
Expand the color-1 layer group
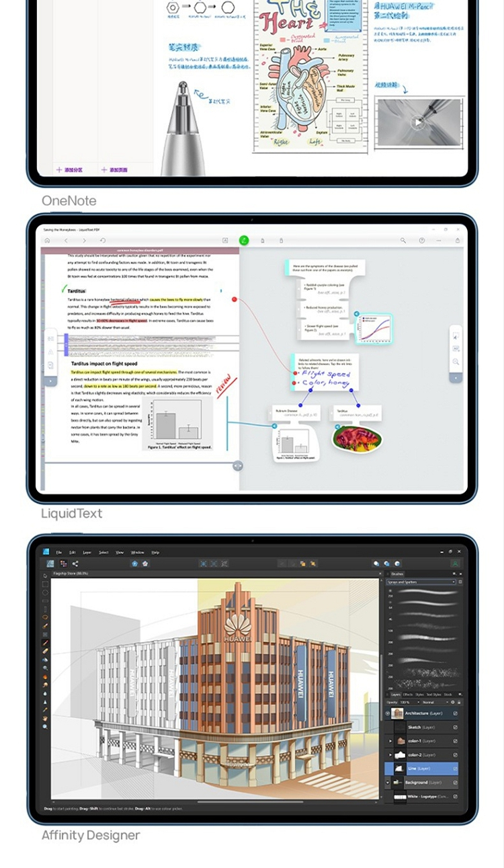click(x=390, y=741)
